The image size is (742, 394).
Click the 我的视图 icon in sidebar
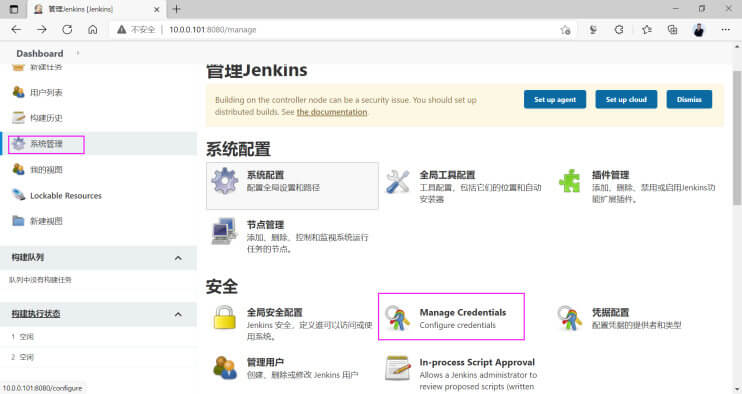[18, 169]
